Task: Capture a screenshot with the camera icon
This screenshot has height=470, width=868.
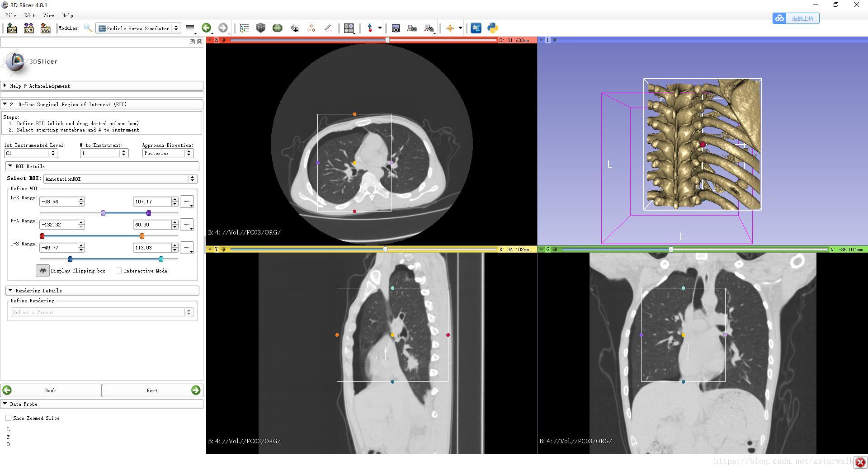Action: (x=396, y=28)
